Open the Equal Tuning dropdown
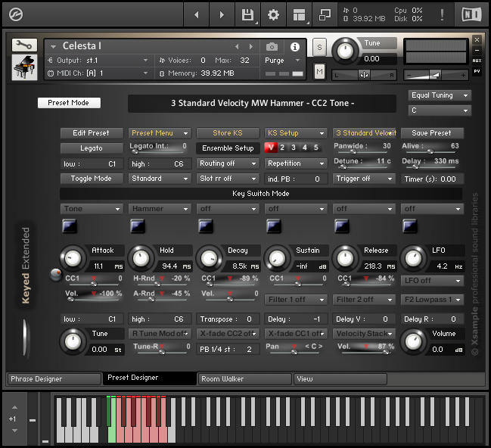 tap(440, 95)
